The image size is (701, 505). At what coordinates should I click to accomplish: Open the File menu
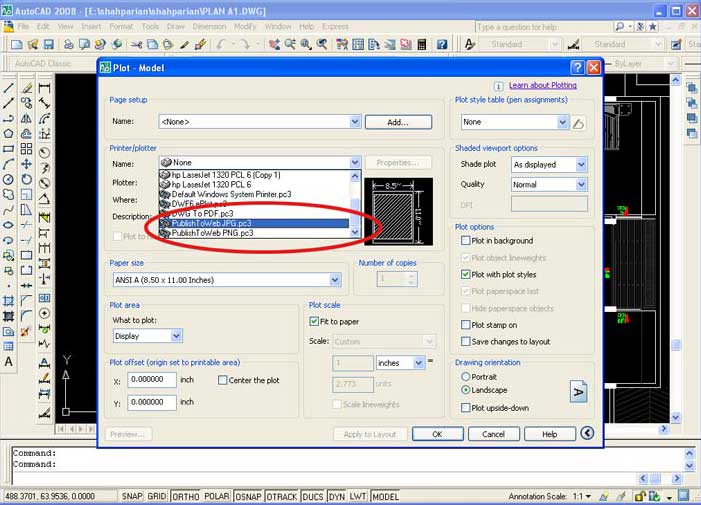point(23,26)
